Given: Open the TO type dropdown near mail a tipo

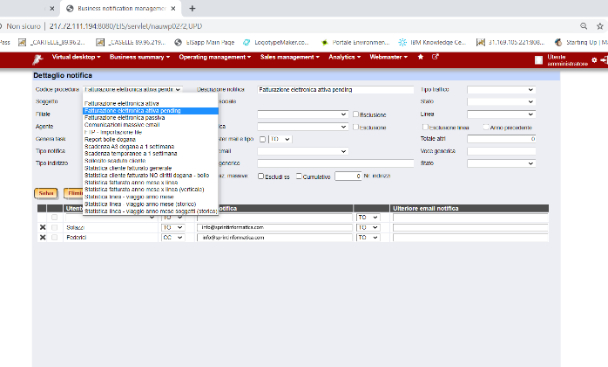Looking at the screenshot, I should tap(280, 139).
